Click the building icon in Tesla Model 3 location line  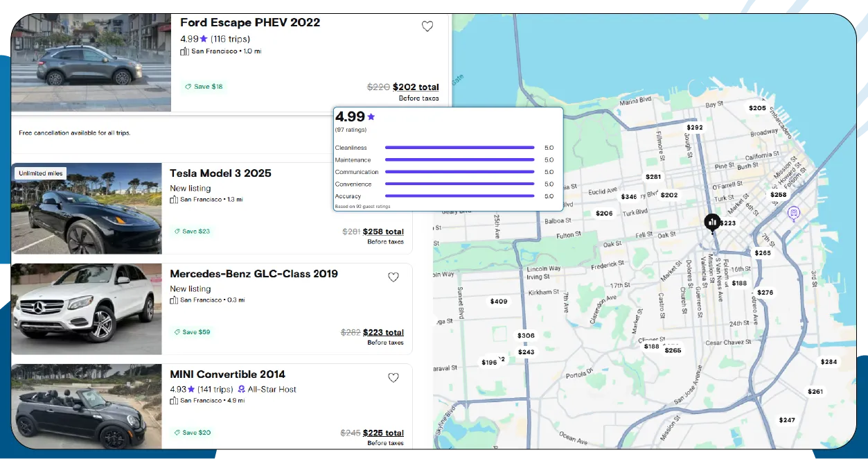point(175,200)
